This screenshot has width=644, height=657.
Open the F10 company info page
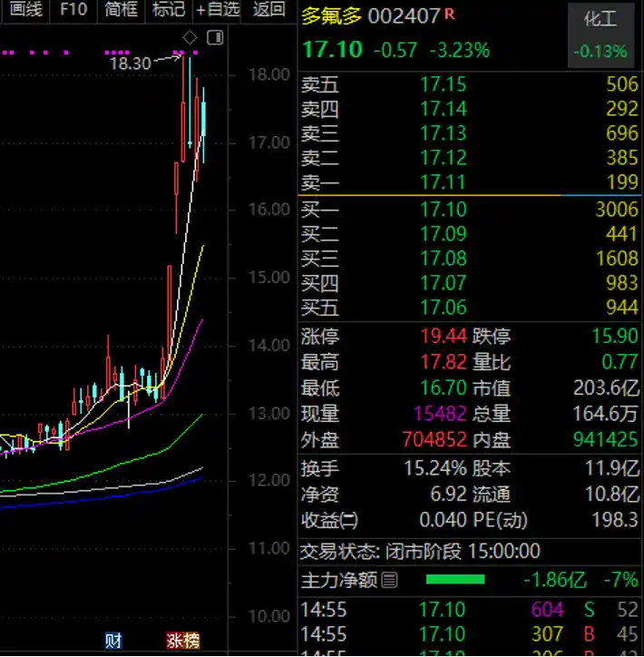pyautogui.click(x=73, y=10)
